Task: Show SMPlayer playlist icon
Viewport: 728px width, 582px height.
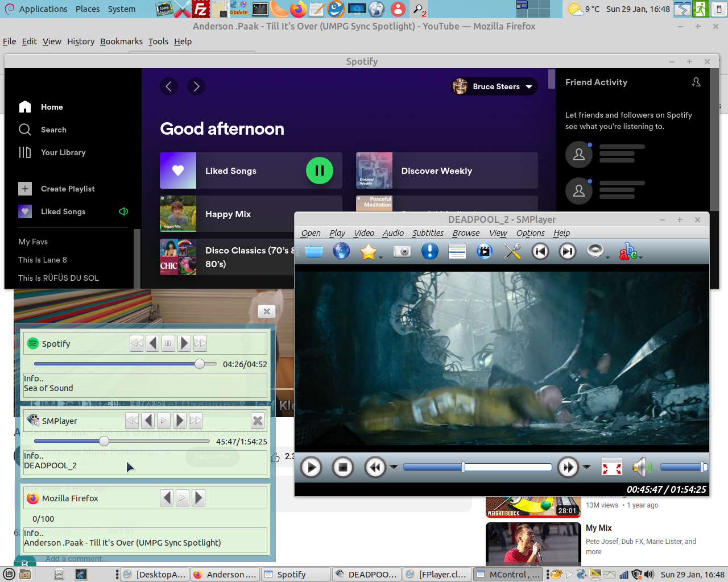Action: click(x=457, y=251)
